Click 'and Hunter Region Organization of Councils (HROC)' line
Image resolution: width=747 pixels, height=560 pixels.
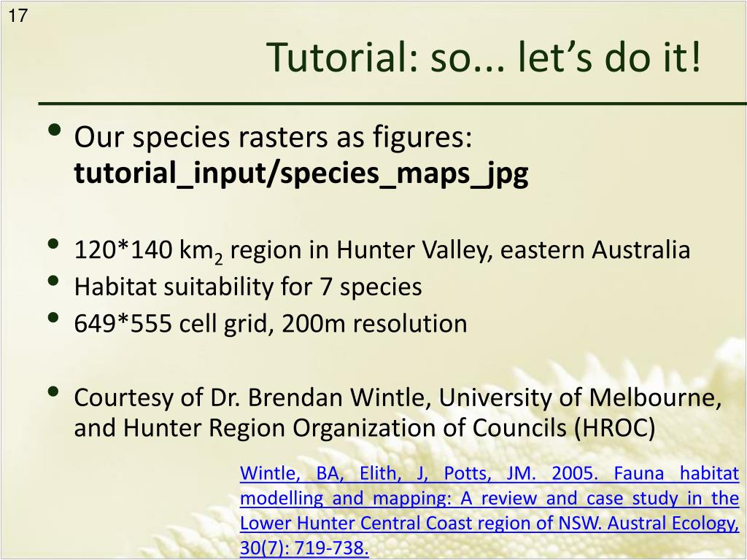[x=365, y=427]
